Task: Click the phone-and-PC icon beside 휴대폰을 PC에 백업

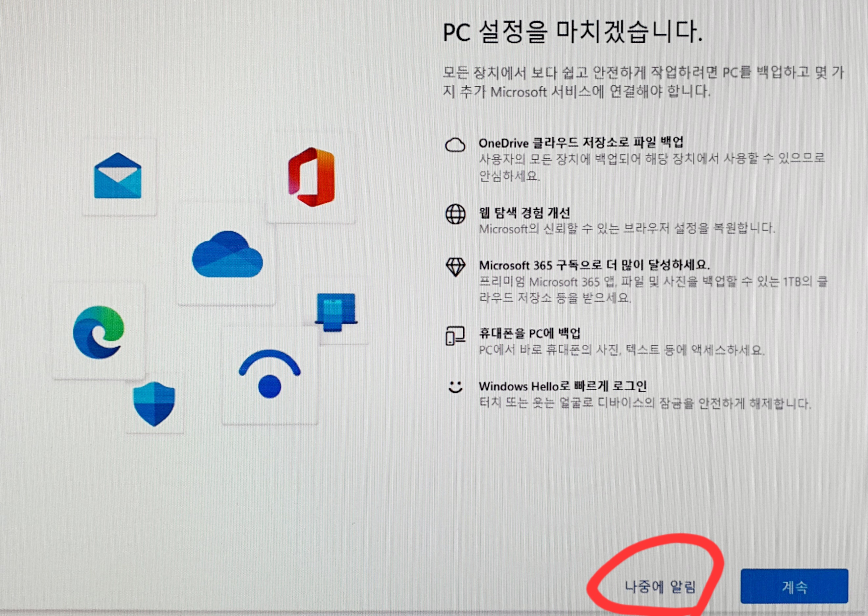Action: pos(455,336)
